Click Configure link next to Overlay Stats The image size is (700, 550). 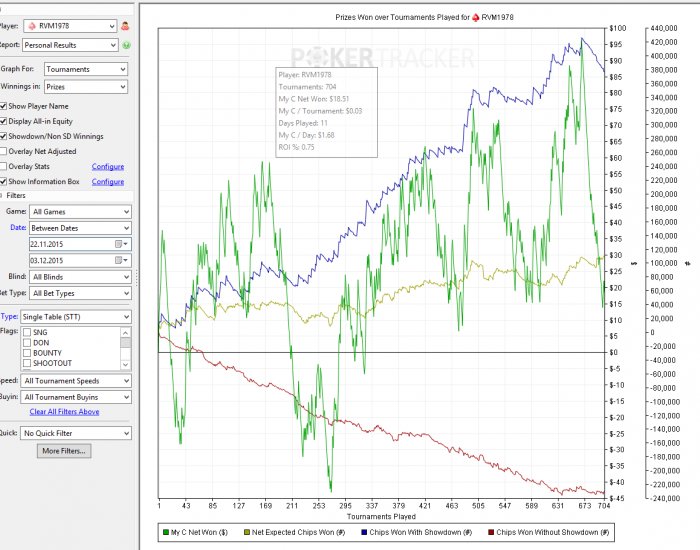(x=108, y=167)
